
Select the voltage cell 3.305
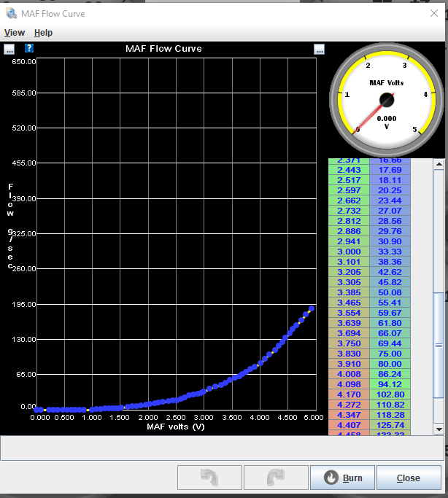(349, 282)
